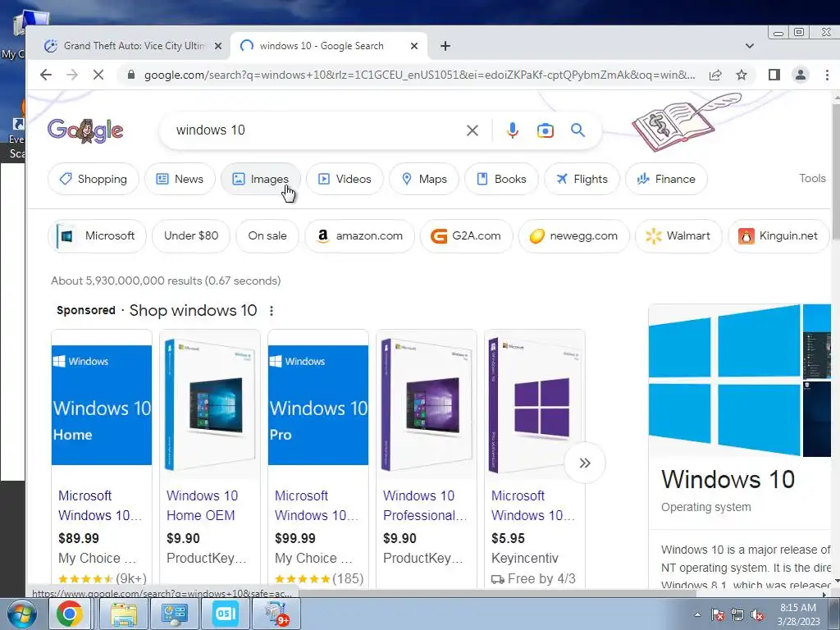Open the Maps search filter
840x630 pixels.
[424, 179]
